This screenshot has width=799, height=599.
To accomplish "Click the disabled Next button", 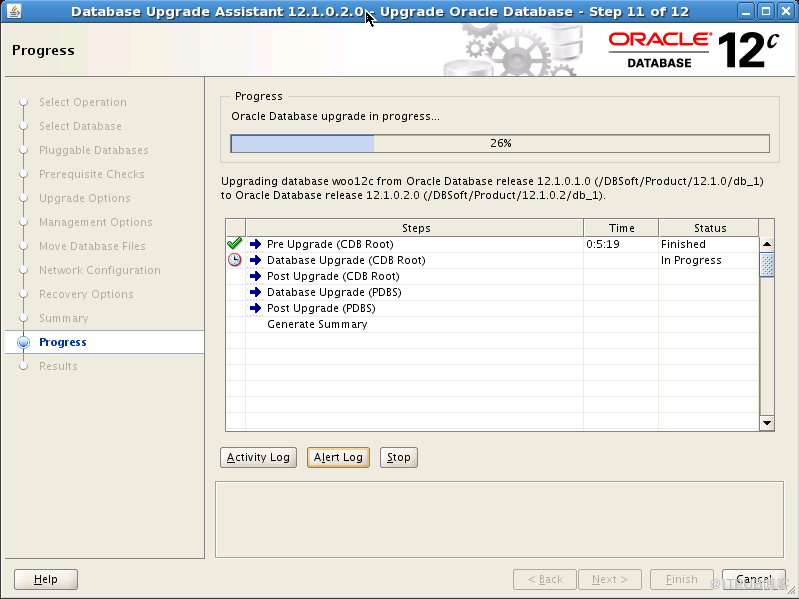I will click(610, 579).
